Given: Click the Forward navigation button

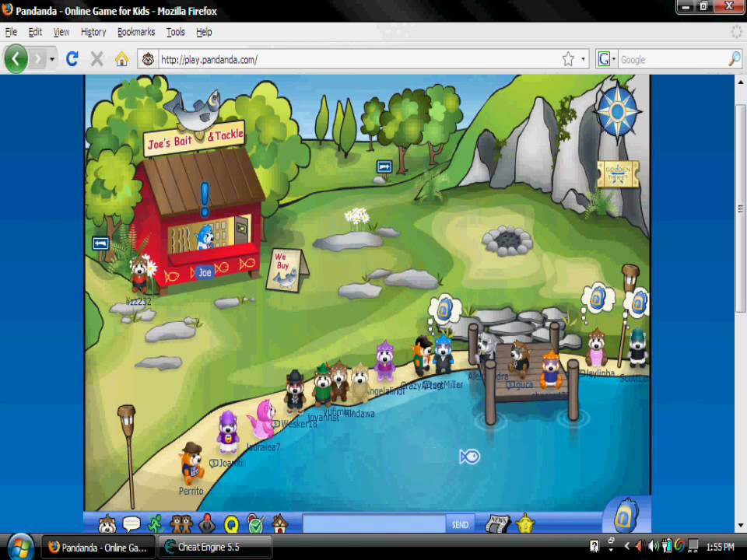Looking at the screenshot, I should pyautogui.click(x=37, y=60).
